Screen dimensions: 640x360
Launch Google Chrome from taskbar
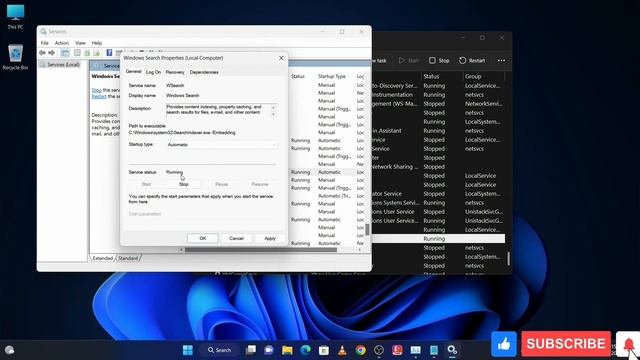pos(360,350)
